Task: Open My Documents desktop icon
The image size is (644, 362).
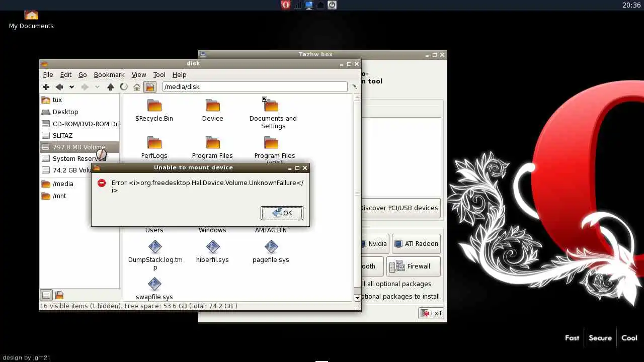Action: pyautogui.click(x=31, y=20)
